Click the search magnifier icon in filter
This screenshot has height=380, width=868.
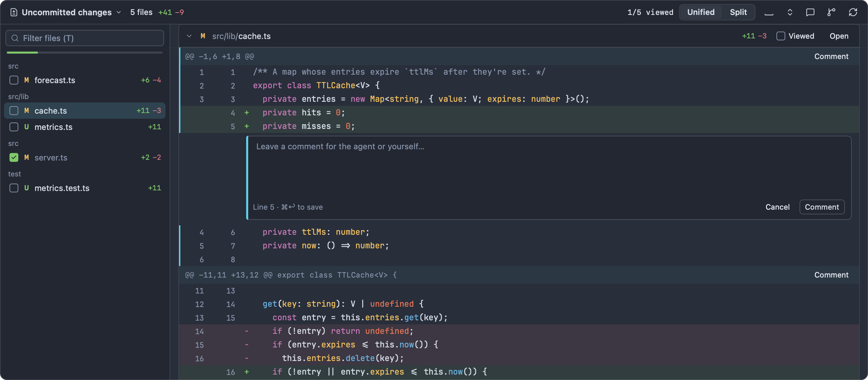pyautogui.click(x=15, y=38)
